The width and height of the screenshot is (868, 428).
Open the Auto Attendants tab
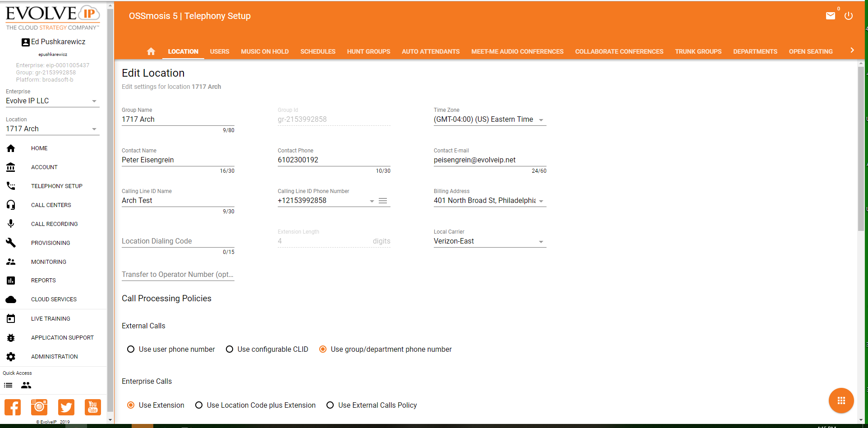[431, 51]
